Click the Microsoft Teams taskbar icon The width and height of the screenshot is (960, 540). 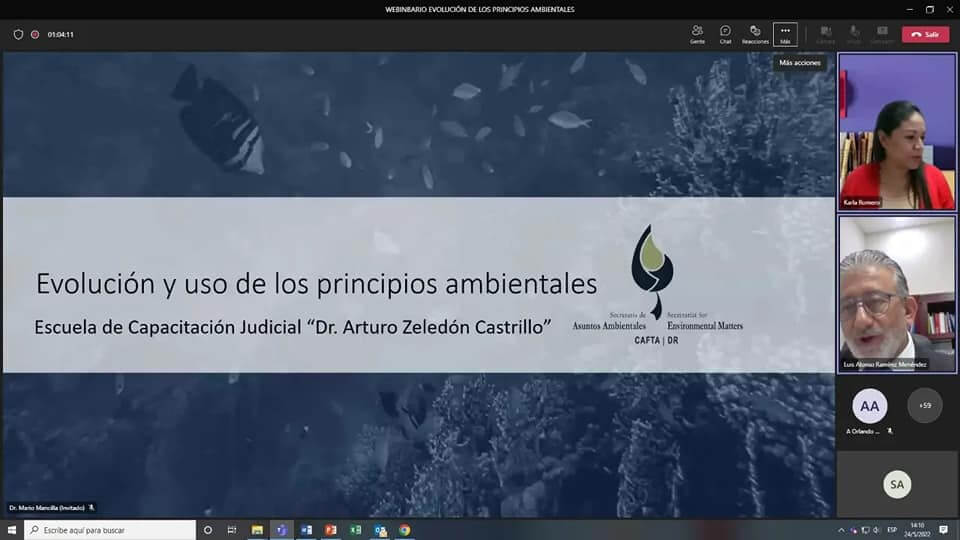point(282,530)
